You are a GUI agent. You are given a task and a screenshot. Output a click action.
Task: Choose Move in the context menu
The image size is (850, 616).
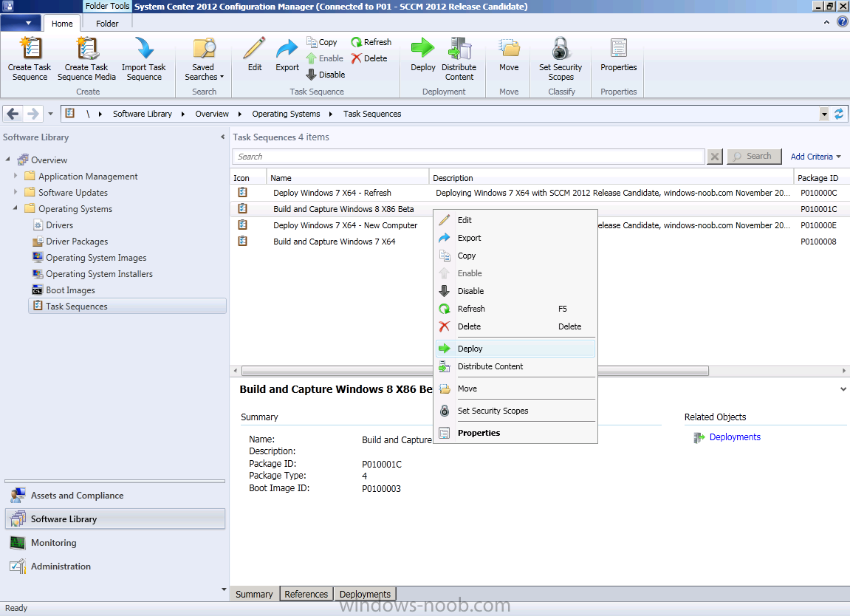pos(515,389)
